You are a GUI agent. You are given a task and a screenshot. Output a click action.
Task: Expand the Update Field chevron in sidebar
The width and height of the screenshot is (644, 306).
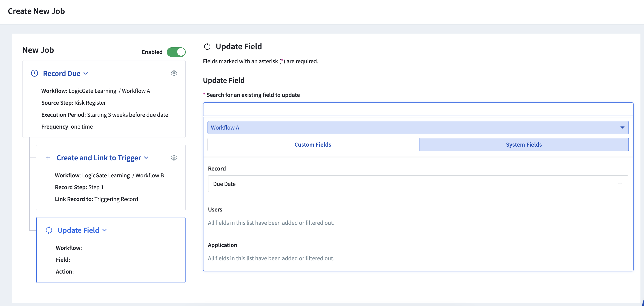click(105, 230)
